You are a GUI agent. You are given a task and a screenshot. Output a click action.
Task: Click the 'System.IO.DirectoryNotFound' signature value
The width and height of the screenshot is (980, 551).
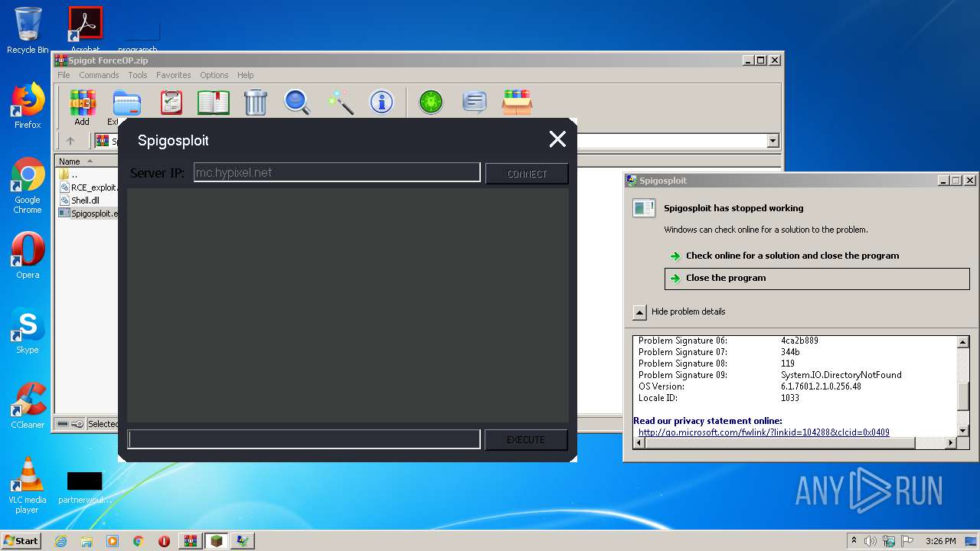pyautogui.click(x=841, y=375)
